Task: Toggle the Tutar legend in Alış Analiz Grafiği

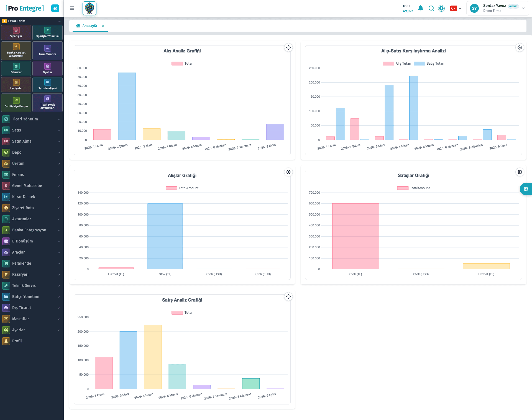Action: point(182,64)
